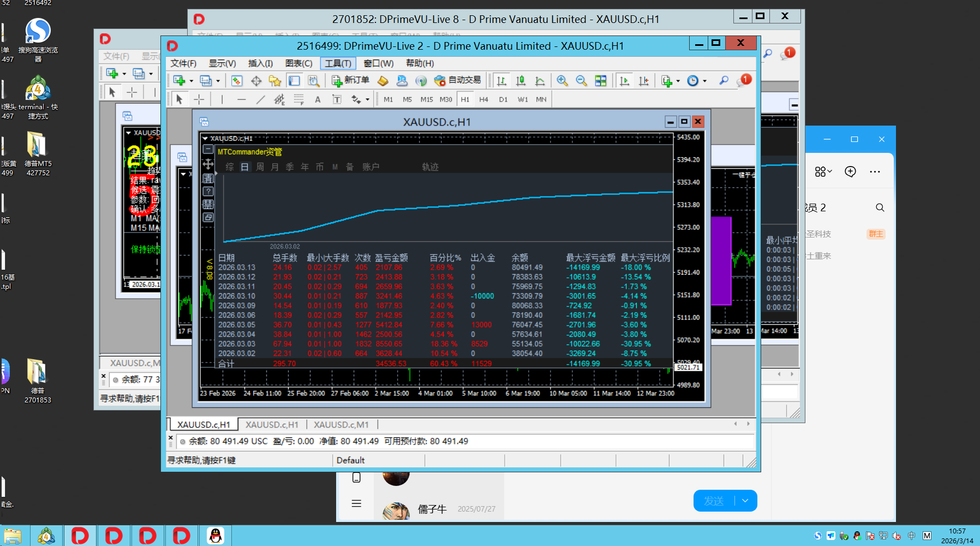This screenshot has height=546, width=980.
Task: Open the notification chat bubble icon
Action: [743, 80]
